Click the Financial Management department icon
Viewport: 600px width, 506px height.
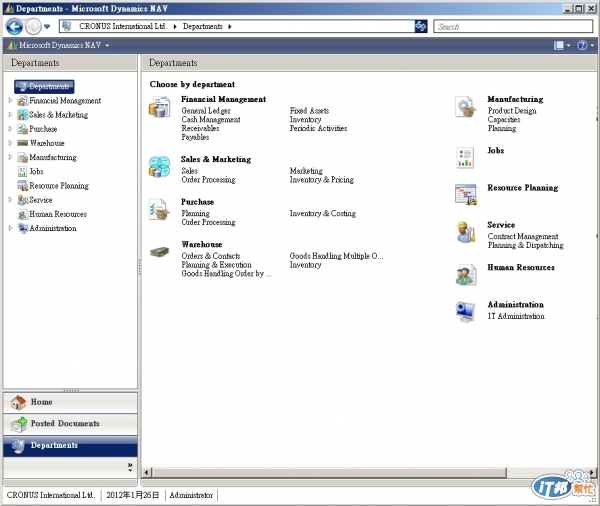(160, 107)
